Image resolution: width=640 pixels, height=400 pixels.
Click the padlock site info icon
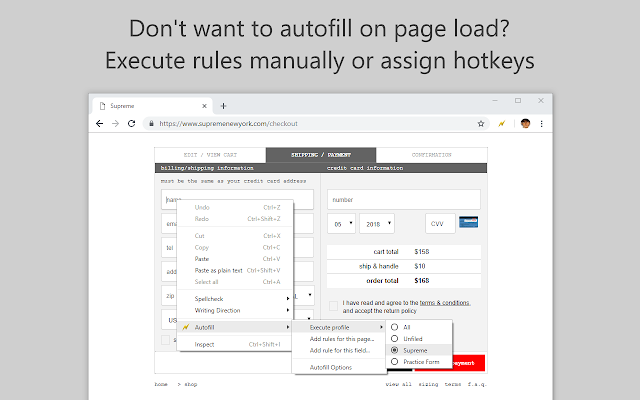click(x=151, y=124)
